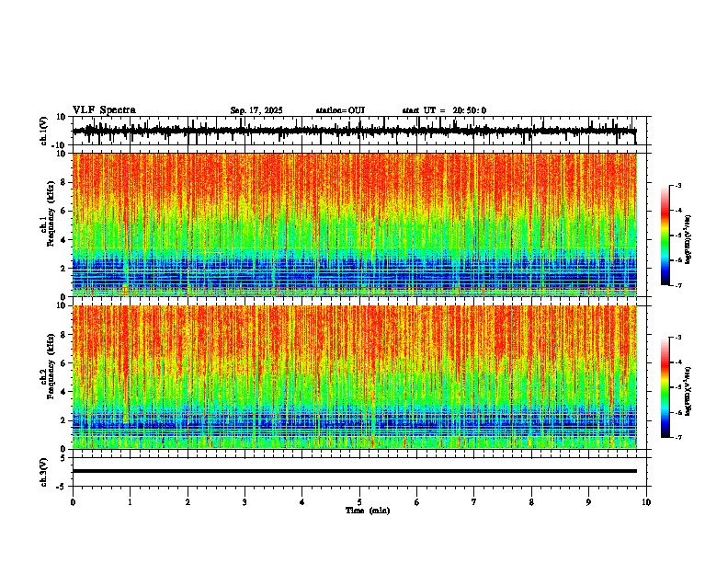The image size is (728, 563).
Task: Click the ch.2 color scale log(PSD) unit label
Action: 688,391
